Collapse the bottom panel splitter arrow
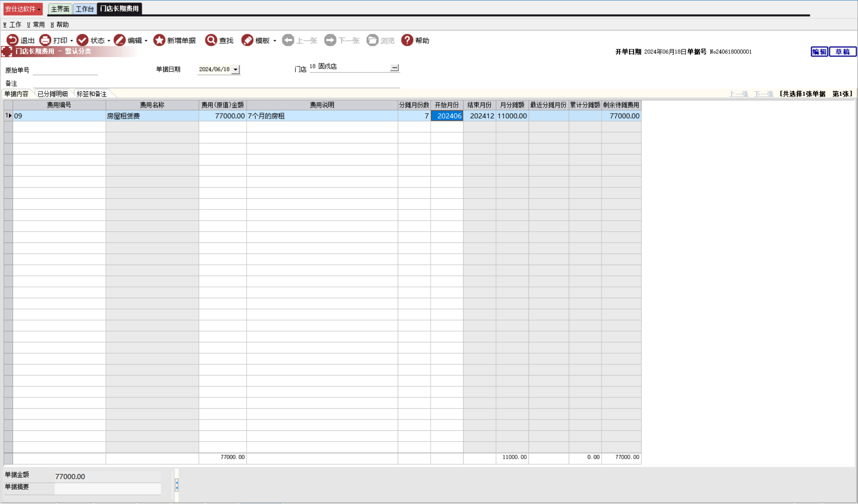 (177, 485)
